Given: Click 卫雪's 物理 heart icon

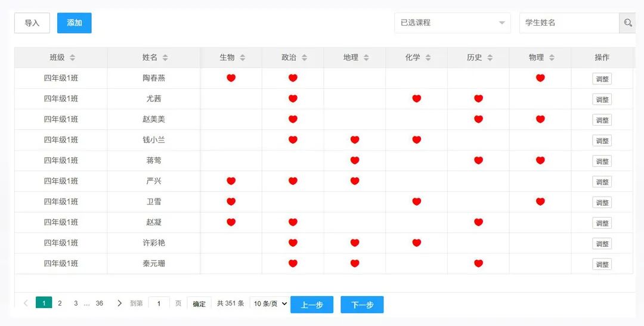Looking at the screenshot, I should (540, 201).
